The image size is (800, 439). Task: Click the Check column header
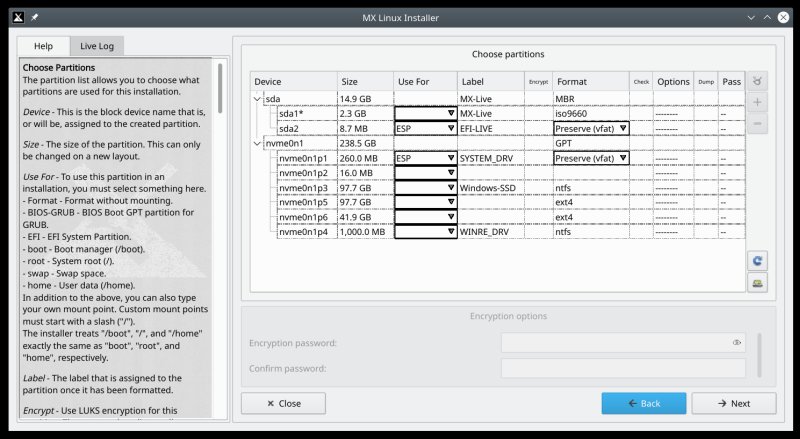[641, 82]
